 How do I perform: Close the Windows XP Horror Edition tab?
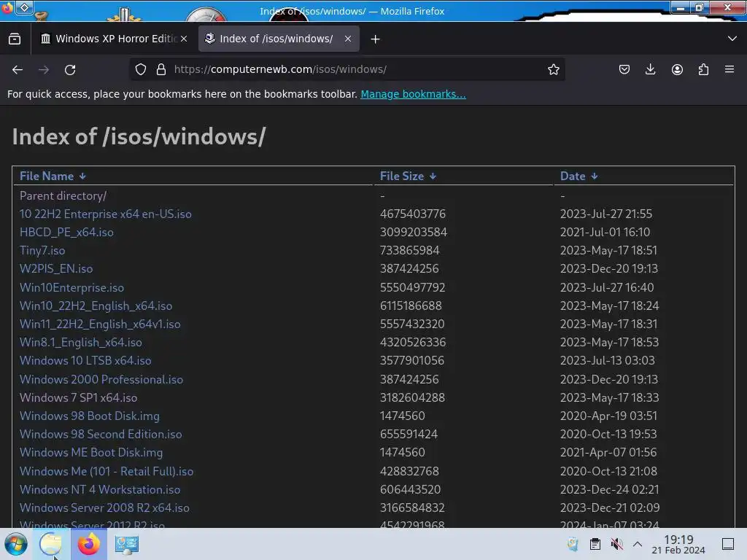[x=184, y=39]
